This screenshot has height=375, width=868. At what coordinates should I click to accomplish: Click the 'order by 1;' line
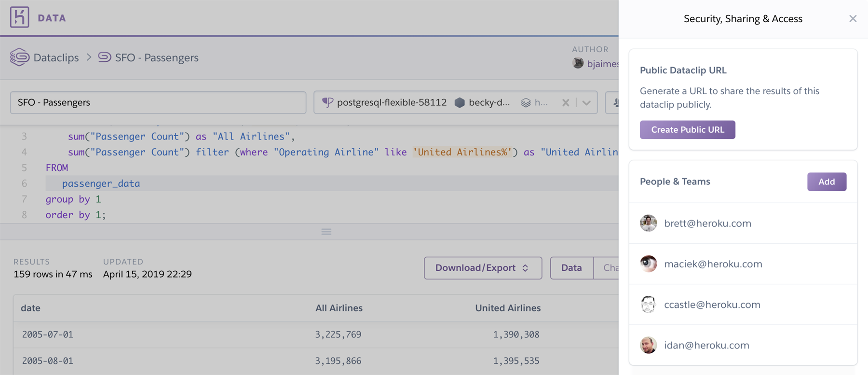click(76, 215)
